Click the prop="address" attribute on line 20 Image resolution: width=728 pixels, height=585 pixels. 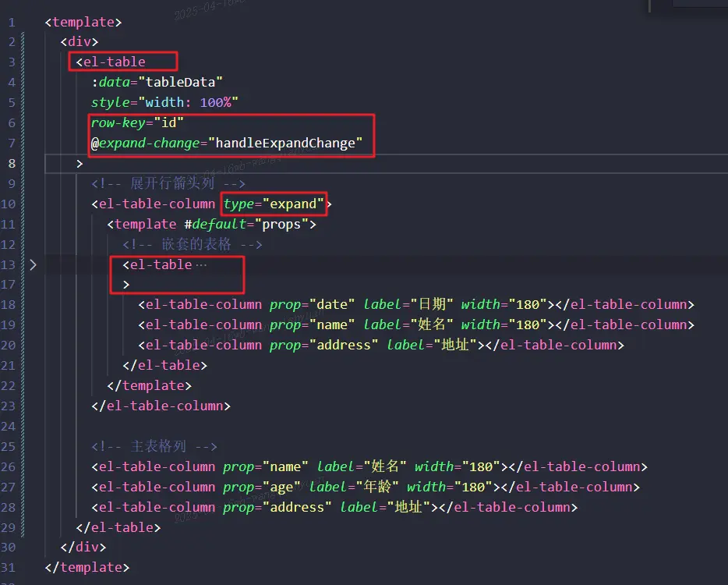click(x=323, y=346)
